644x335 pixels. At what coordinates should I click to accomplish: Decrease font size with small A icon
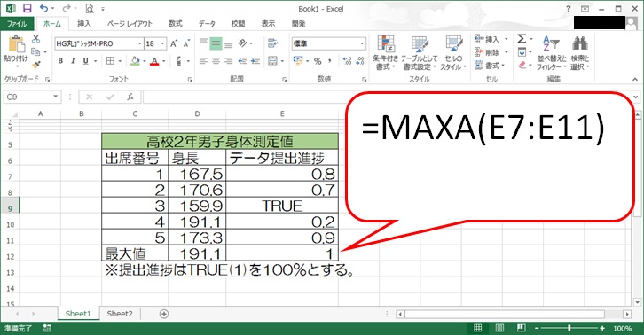pyautogui.click(x=186, y=43)
